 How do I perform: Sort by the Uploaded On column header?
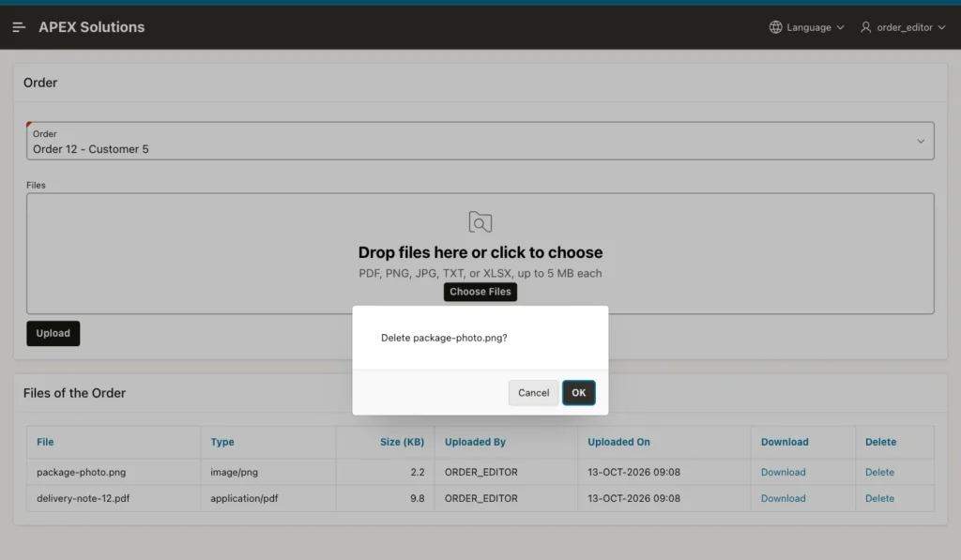click(x=618, y=442)
